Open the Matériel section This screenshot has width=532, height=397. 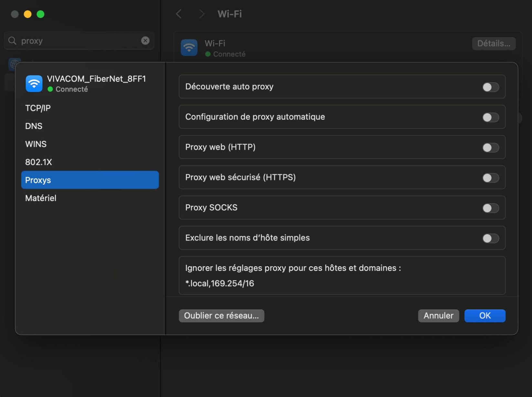[90, 198]
